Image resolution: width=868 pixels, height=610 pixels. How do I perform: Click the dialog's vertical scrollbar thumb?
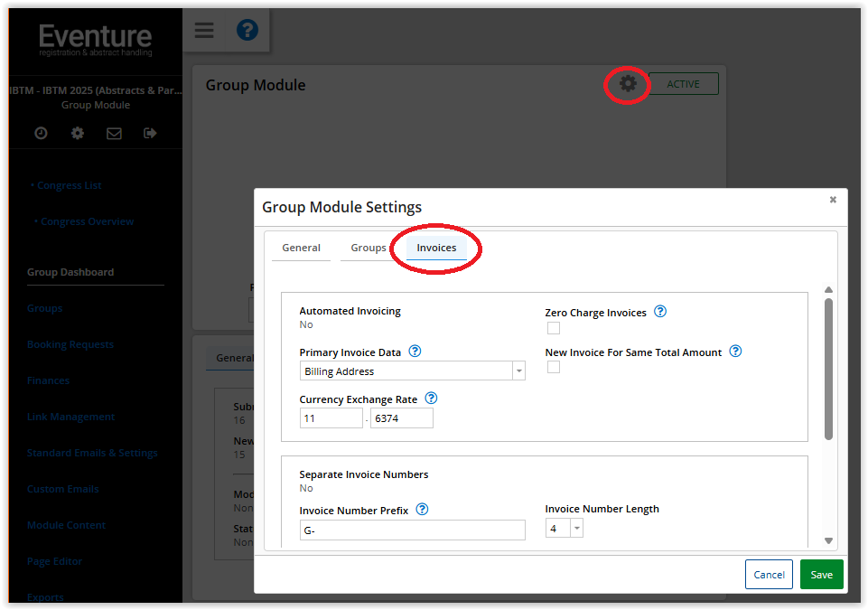[x=828, y=369]
